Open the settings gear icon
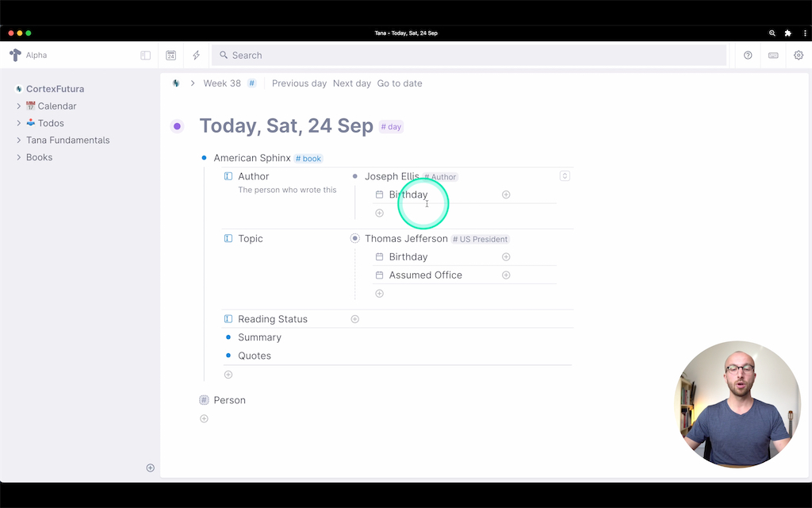This screenshot has height=508, width=812. pyautogui.click(x=799, y=55)
